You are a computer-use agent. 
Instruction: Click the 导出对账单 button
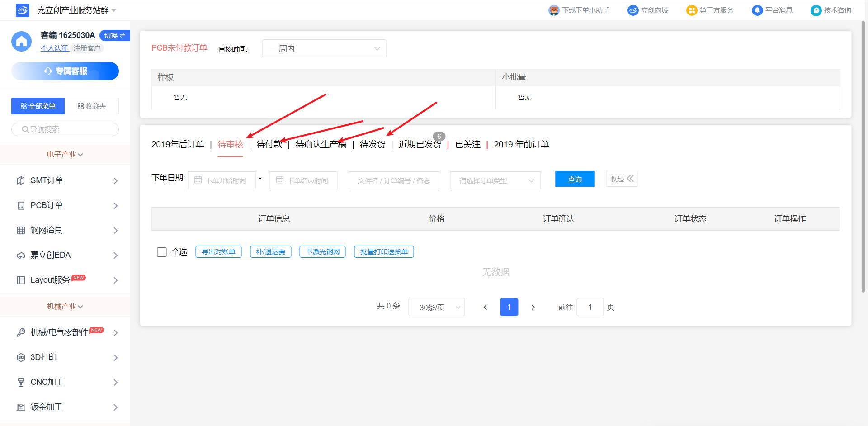[218, 252]
